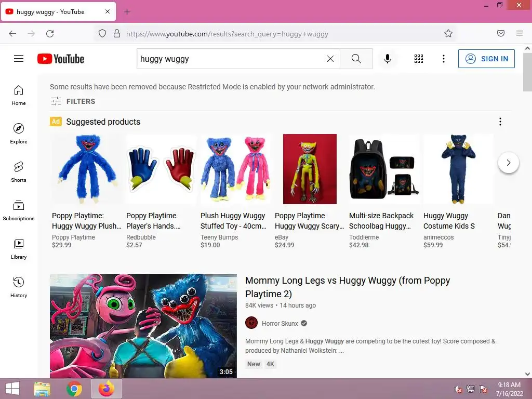532x399 pixels.
Task: Click the "Teeny Bumps" seller name
Action: point(219,237)
